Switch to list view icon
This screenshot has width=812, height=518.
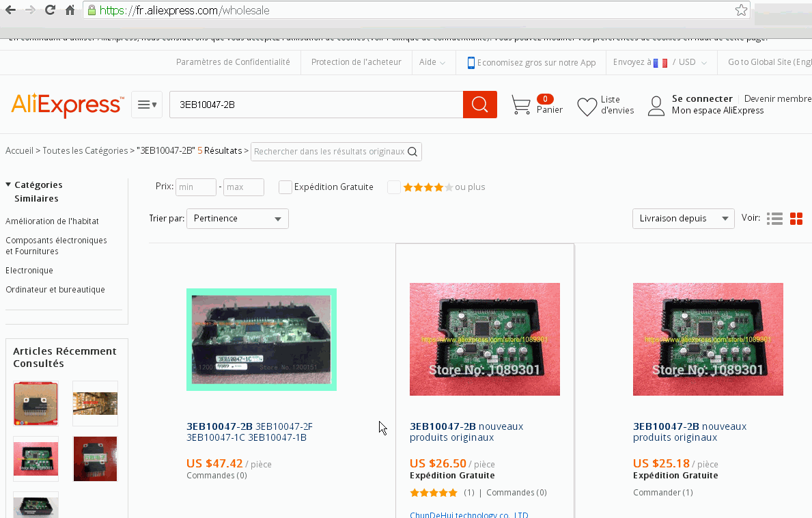coord(774,219)
